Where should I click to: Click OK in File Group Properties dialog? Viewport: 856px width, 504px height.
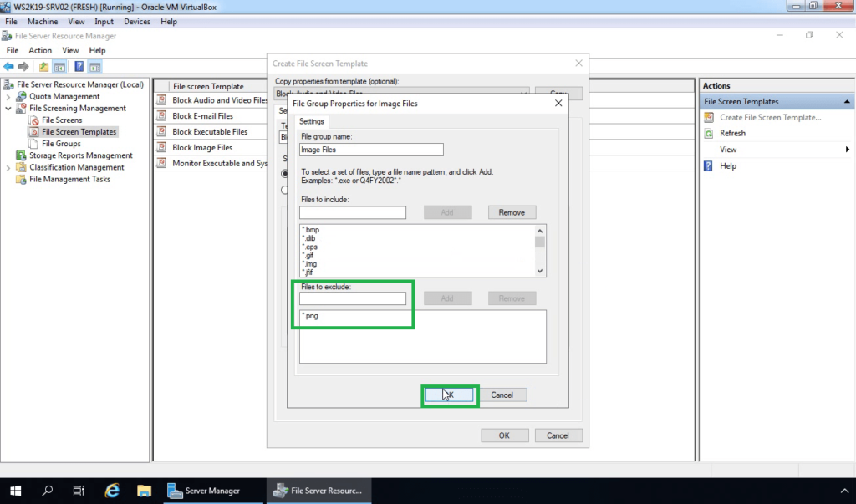(449, 395)
